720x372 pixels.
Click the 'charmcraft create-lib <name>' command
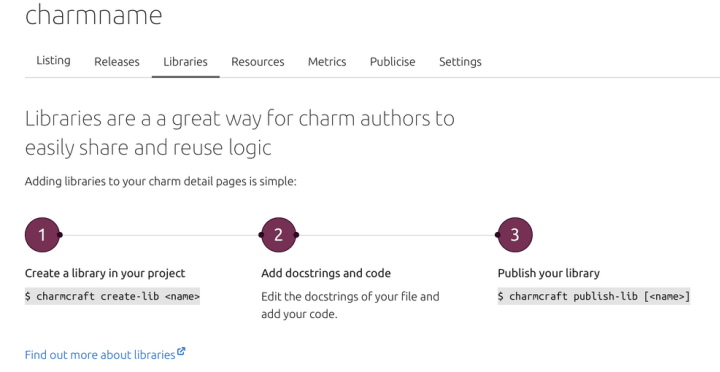pyautogui.click(x=112, y=296)
